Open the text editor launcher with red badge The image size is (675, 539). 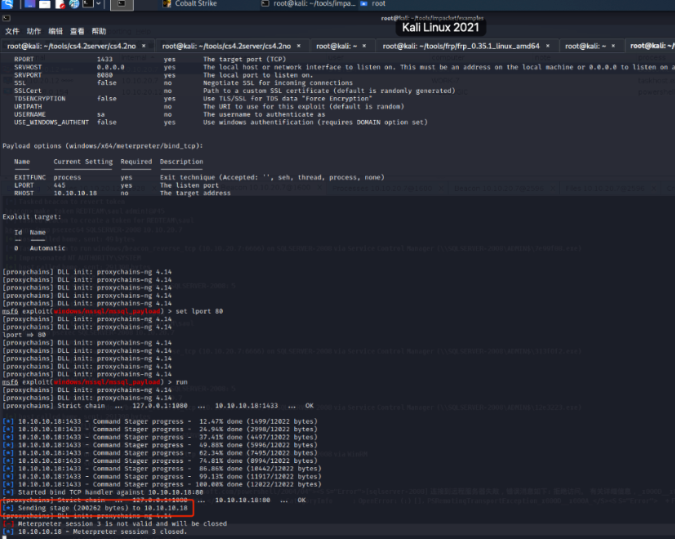click(x=59, y=4)
